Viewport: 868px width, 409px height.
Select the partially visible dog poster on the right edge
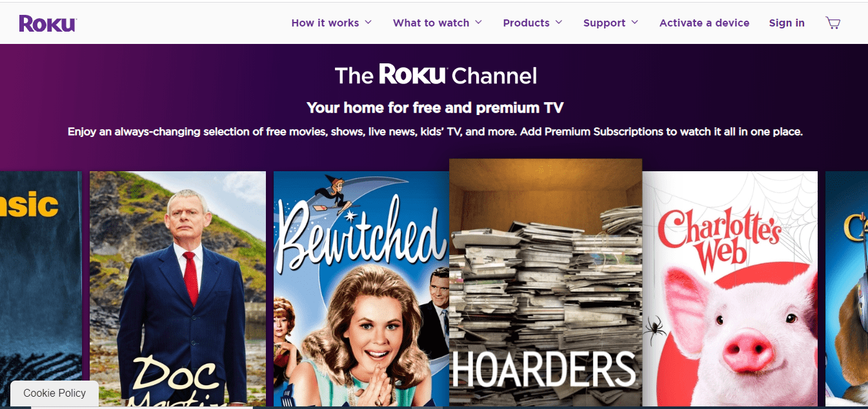pos(847,289)
